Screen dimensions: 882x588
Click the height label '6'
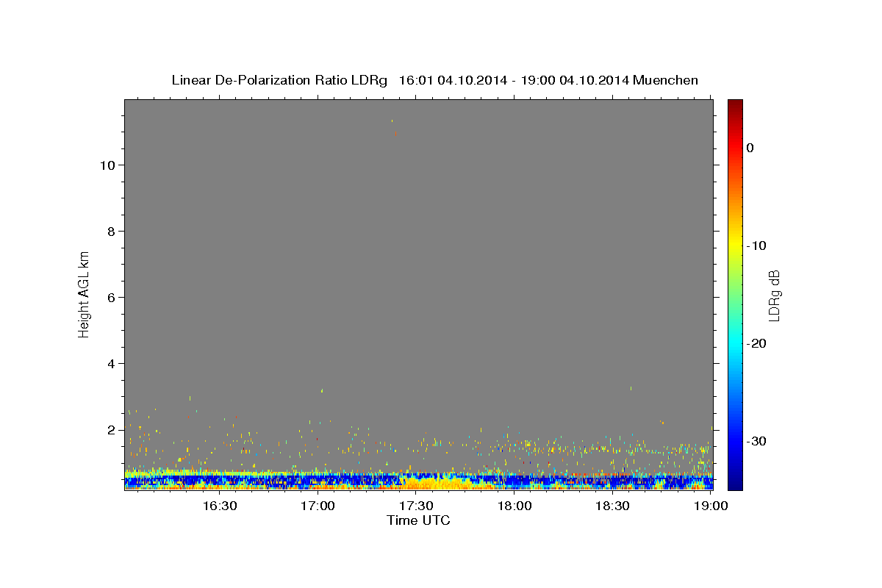pyautogui.click(x=110, y=297)
